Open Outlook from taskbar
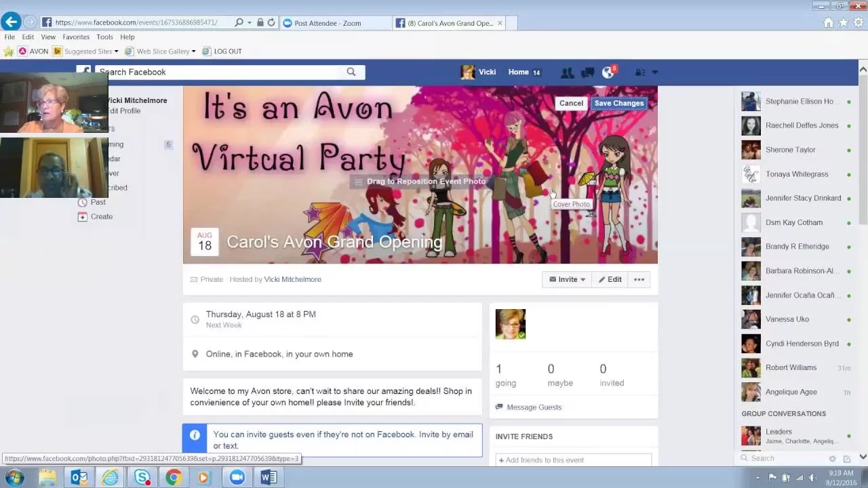 [79, 477]
